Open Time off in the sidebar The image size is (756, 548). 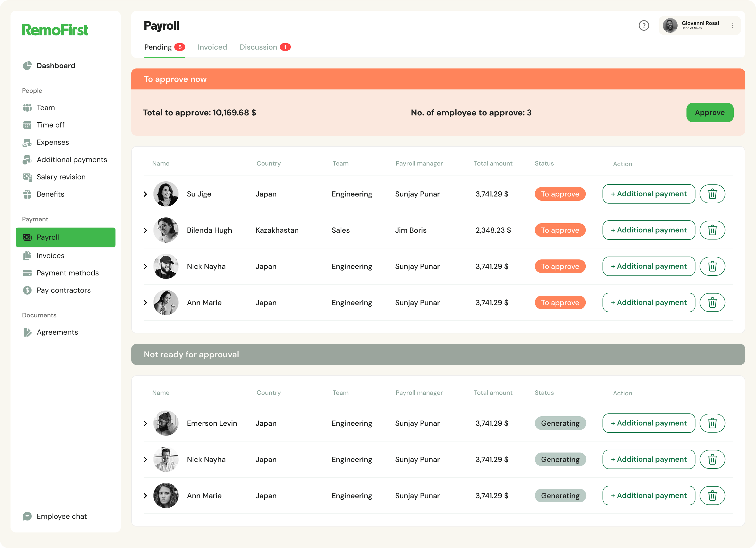(50, 125)
